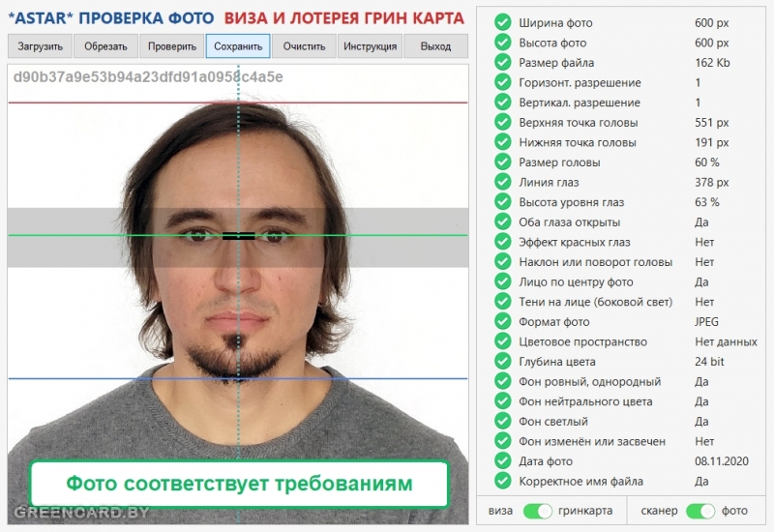This screenshot has width=774, height=532.
Task: Click the Проверить button to check photo
Action: 172,45
